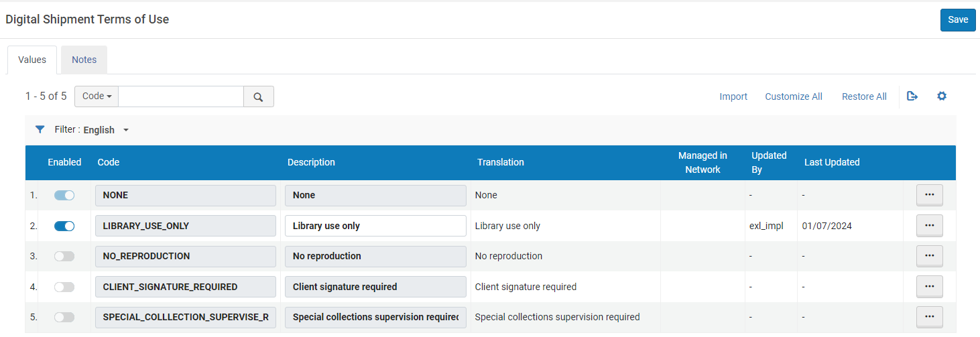Click the search magnifier icon button

[x=258, y=96]
